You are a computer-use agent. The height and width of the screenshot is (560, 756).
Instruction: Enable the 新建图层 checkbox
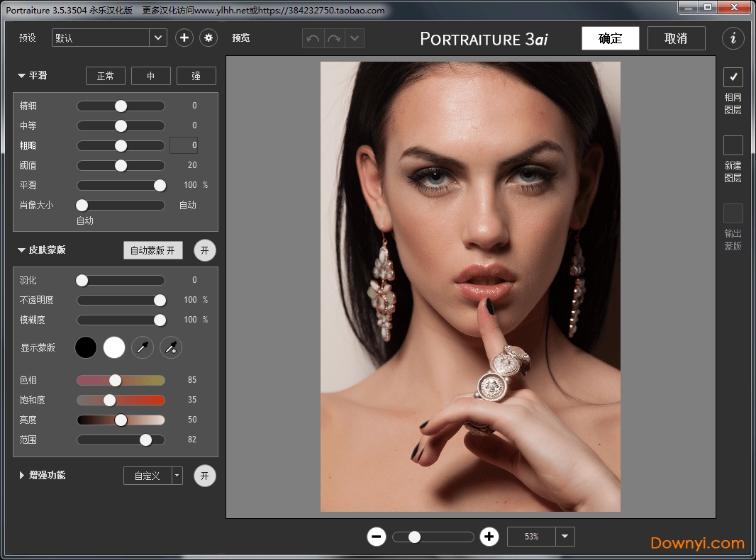pyautogui.click(x=733, y=145)
